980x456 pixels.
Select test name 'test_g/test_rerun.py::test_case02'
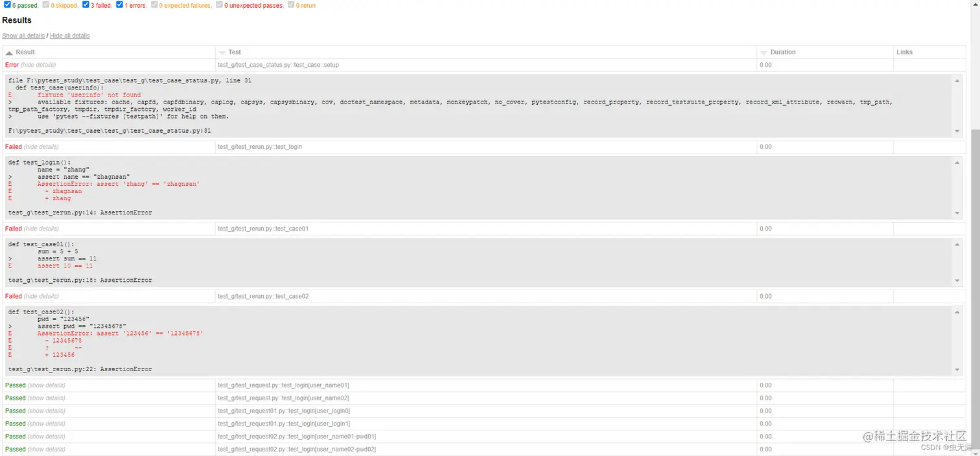coord(263,296)
